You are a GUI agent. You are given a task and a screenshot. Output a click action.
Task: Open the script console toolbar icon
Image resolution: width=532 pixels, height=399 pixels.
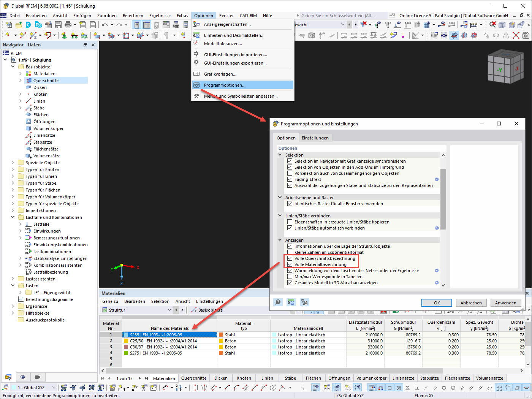(166, 25)
